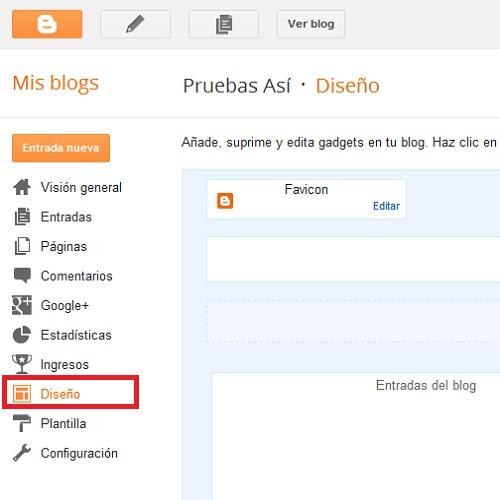Viewport: 500px width, 500px height.
Task: Click Editar link in Favicon gadget
Action: (386, 206)
